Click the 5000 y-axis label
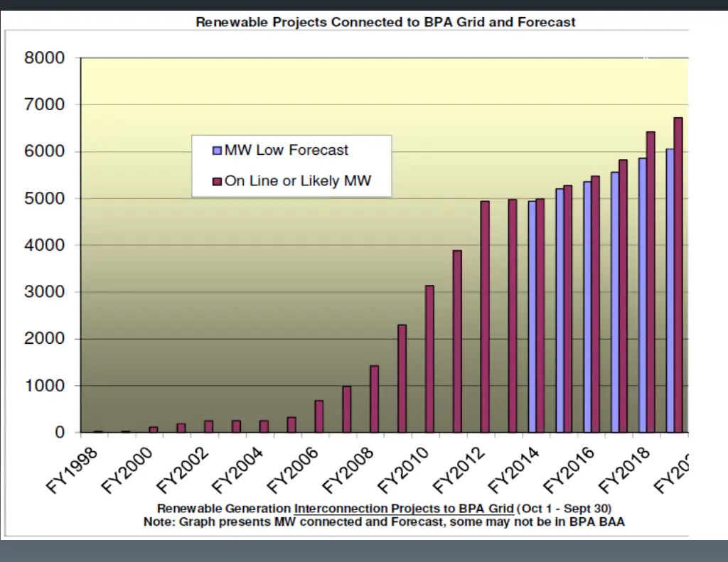Image resolution: width=728 pixels, height=562 pixels. (45, 198)
